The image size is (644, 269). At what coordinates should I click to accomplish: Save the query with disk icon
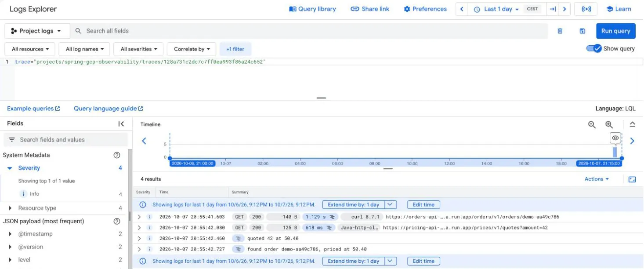click(x=582, y=31)
